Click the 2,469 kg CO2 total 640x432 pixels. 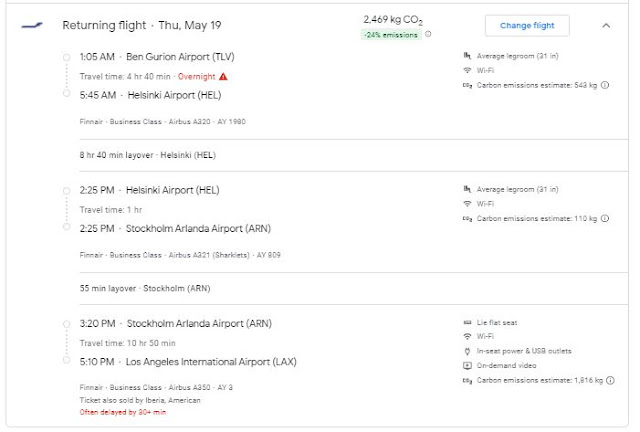tap(396, 19)
